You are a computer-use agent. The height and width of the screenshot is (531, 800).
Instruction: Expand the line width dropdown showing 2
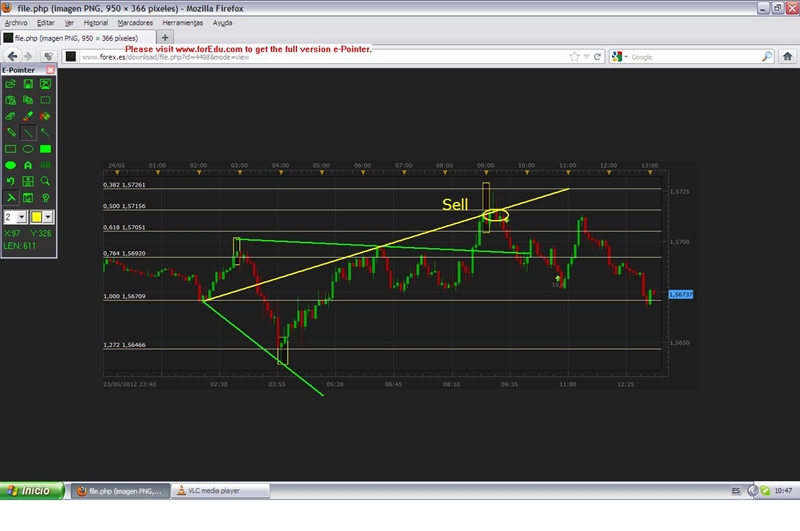point(21,216)
